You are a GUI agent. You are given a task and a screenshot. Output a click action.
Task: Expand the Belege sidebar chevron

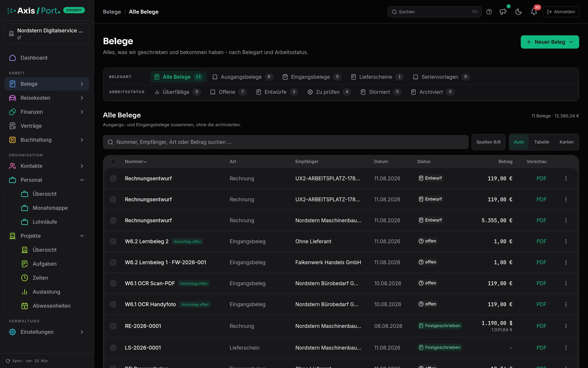pos(82,84)
